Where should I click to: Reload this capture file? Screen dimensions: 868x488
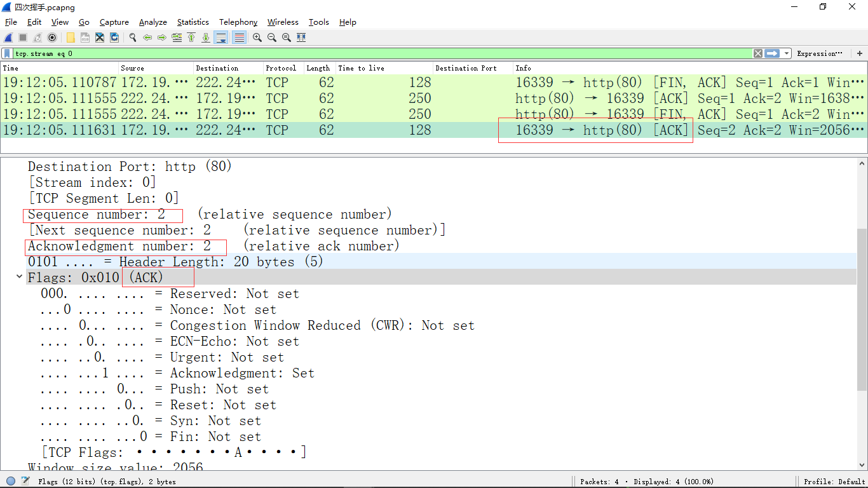tap(114, 37)
